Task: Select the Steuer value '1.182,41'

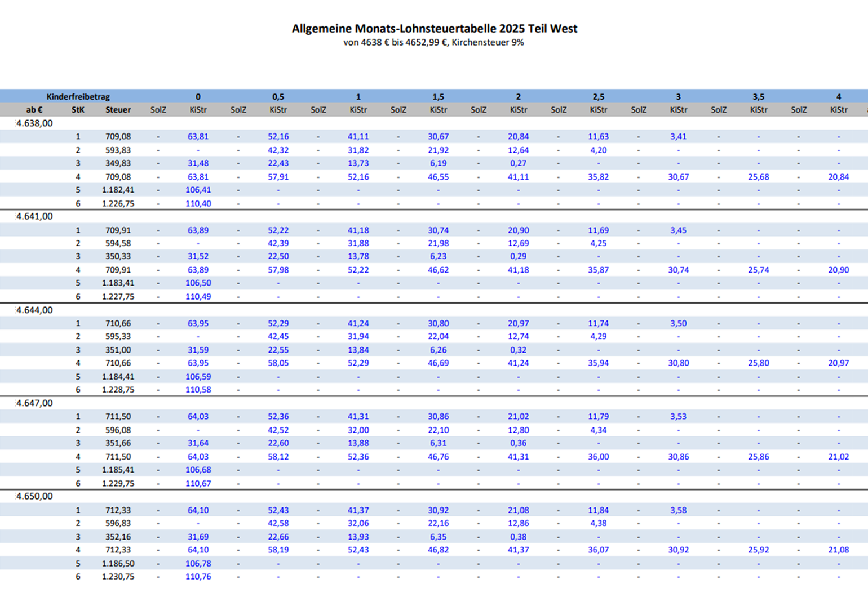Action: pyautogui.click(x=118, y=190)
